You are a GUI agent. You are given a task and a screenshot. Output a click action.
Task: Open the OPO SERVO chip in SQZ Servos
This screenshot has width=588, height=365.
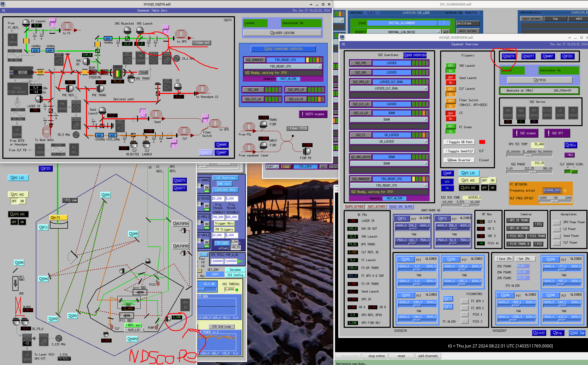[x=534, y=113]
